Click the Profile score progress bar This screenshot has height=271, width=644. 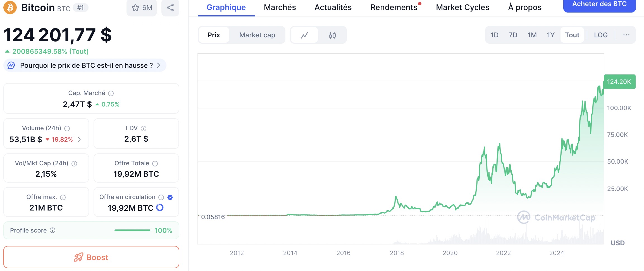(132, 230)
